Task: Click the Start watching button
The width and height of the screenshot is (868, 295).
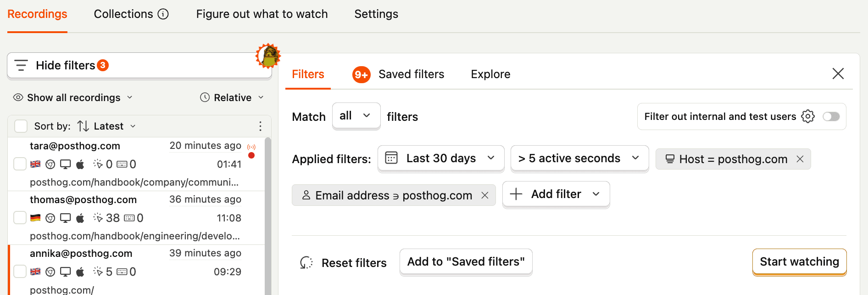Action: click(799, 262)
